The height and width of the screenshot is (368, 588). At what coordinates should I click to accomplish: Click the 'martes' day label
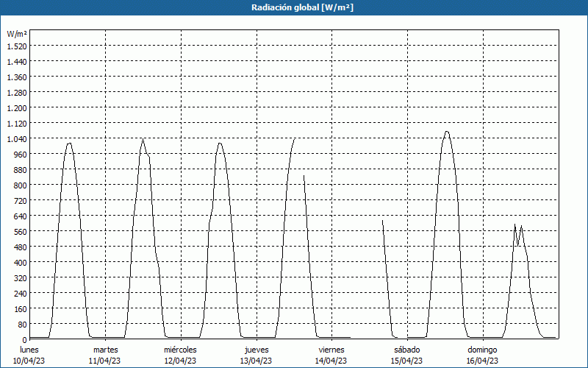[x=105, y=350]
